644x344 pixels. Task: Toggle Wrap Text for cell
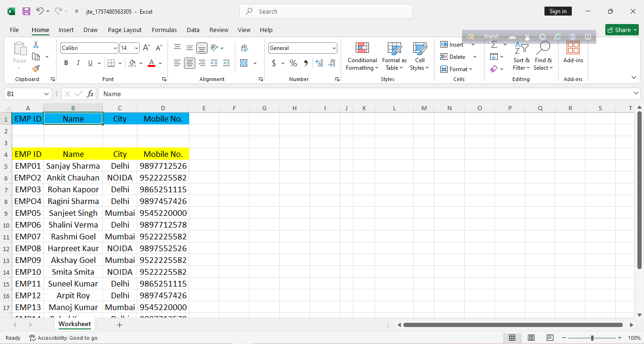tap(244, 48)
